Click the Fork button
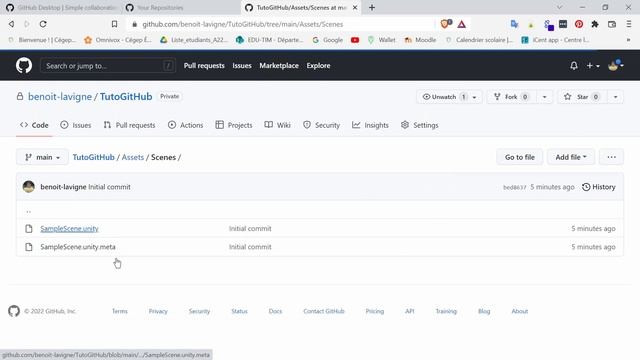The height and width of the screenshot is (360, 640). coord(511,97)
